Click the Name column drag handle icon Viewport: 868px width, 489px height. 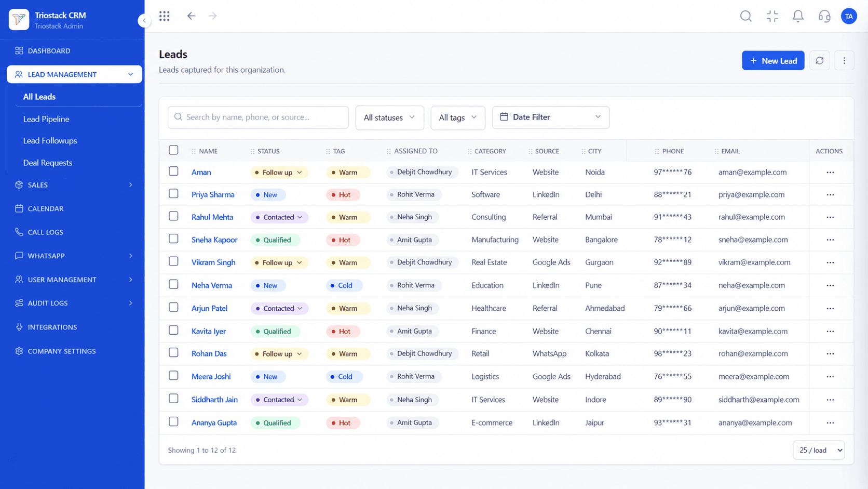pyautogui.click(x=194, y=151)
